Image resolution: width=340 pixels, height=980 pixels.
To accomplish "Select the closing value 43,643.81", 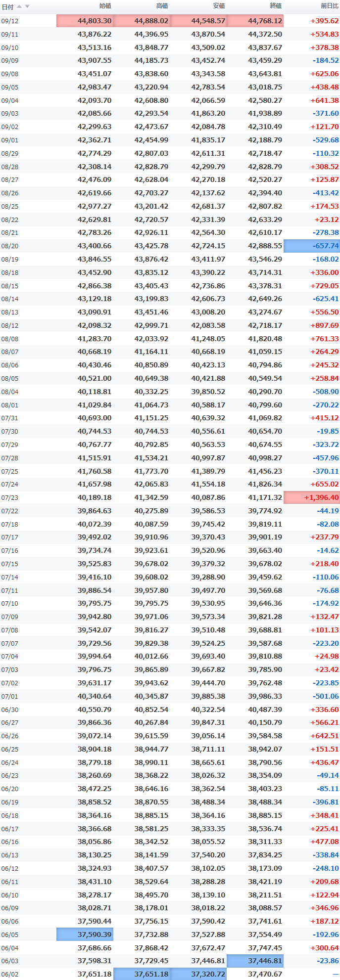I will (x=265, y=74).
